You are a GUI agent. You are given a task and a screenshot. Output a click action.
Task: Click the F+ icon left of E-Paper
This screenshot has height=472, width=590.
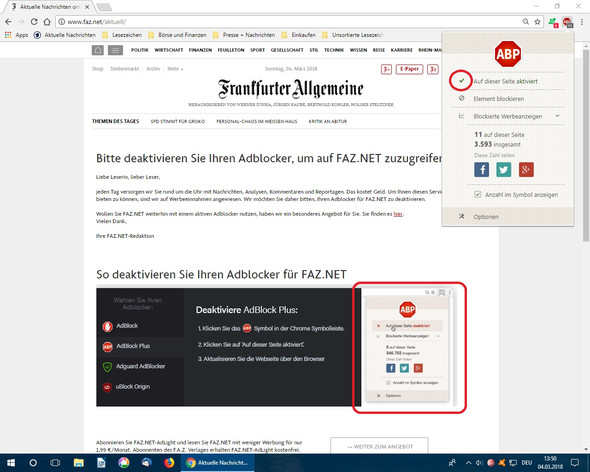click(x=386, y=69)
